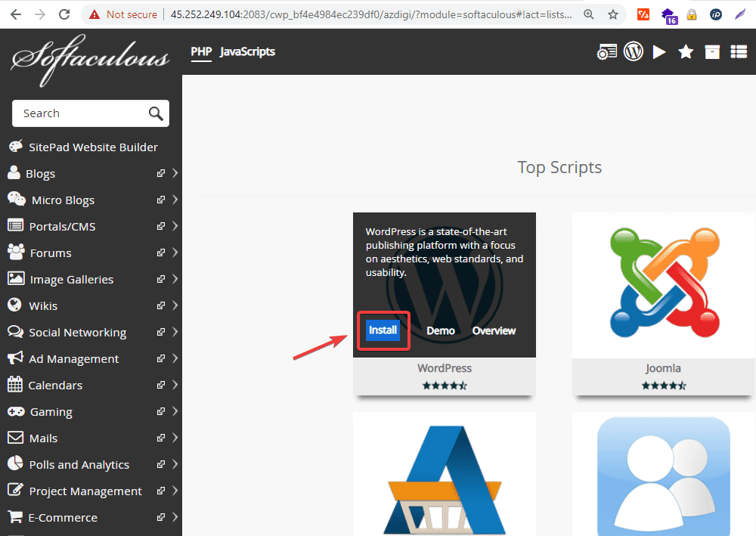Bookmark this page with the star icon
This screenshot has width=756, height=536.
[x=613, y=14]
